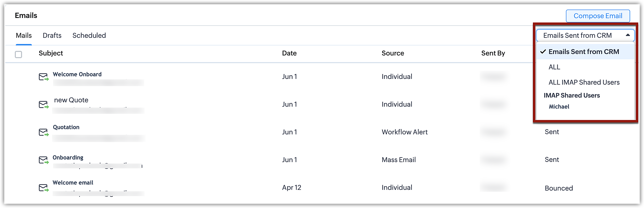
Task: Select ALL IMAP Shared Users option
Action: (x=584, y=82)
